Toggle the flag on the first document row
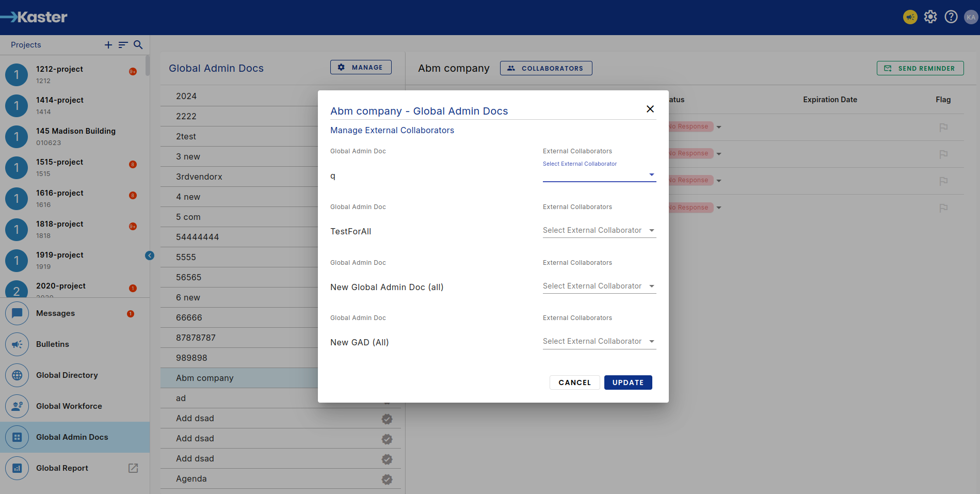980x494 pixels. (x=943, y=127)
